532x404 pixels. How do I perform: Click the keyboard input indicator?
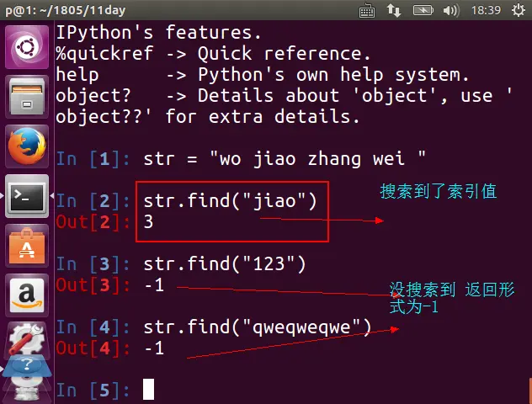[x=367, y=10]
